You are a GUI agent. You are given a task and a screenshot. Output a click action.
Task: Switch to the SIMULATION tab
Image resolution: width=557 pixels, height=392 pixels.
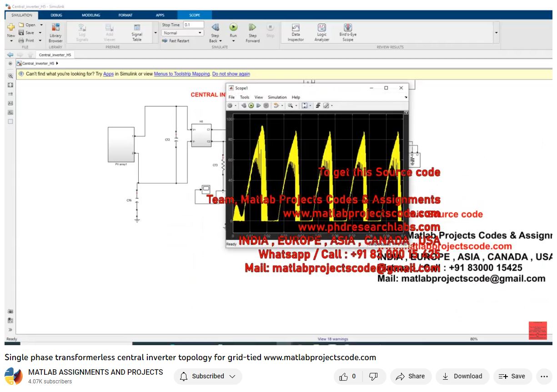pyautogui.click(x=22, y=15)
